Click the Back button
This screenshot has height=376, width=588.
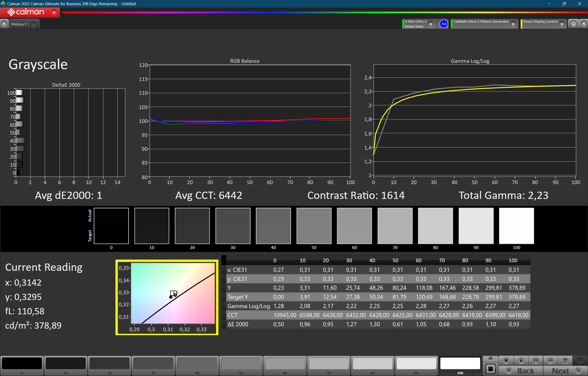(521, 371)
